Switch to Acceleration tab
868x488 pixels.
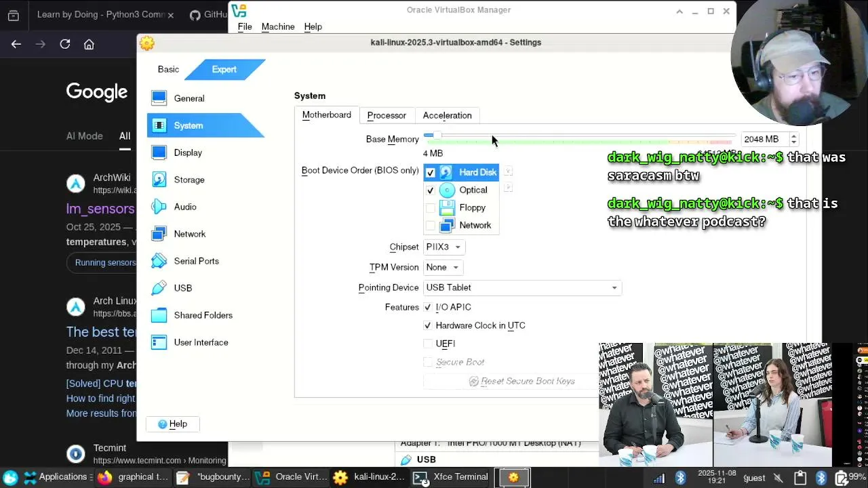click(x=447, y=115)
